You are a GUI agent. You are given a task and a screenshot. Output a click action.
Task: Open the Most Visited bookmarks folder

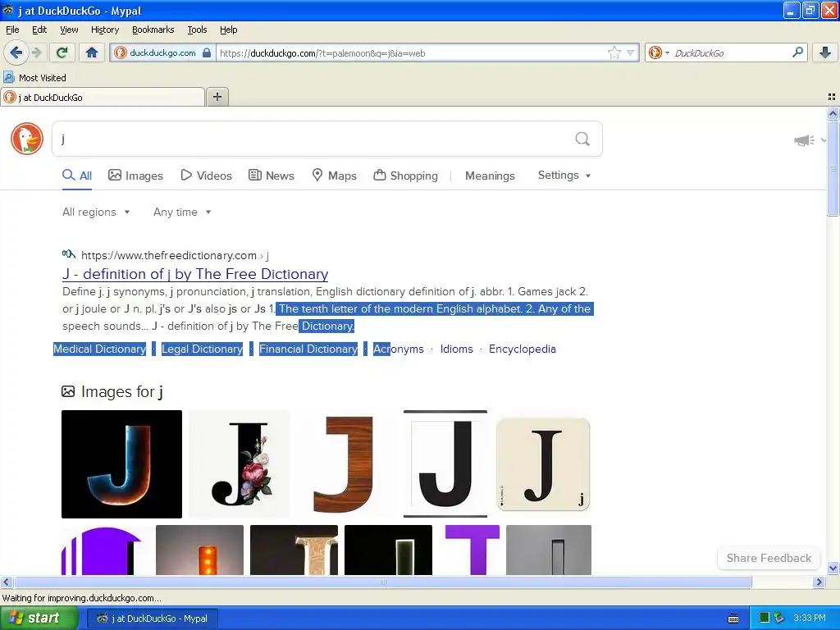34,78
